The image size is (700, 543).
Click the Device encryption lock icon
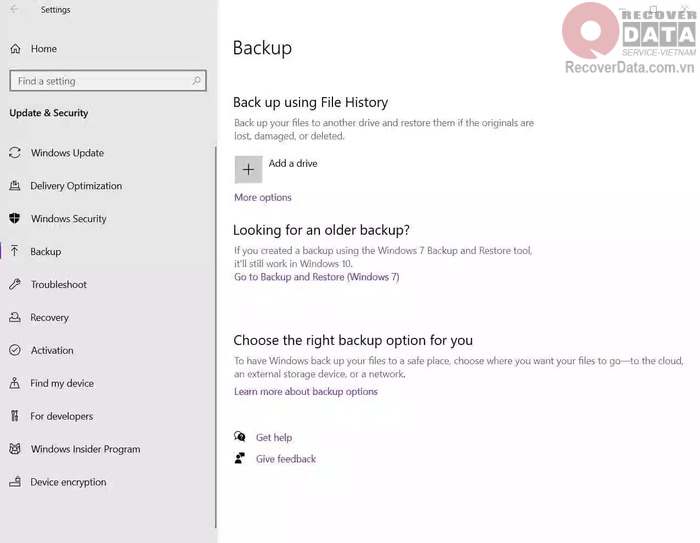[15, 482]
